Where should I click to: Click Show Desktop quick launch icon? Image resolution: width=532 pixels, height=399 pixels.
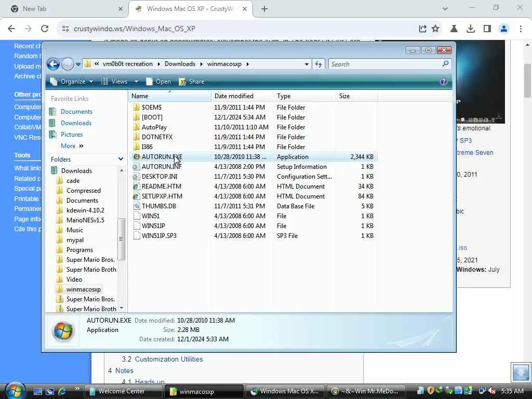[37, 391]
